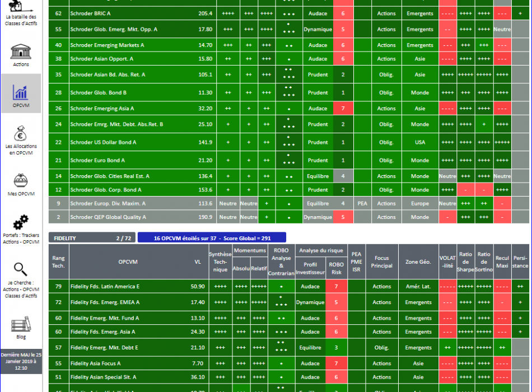Viewport: 532px width, 392px height.
Task: Click the Amér. Lat. zone cell
Action: (x=418, y=287)
